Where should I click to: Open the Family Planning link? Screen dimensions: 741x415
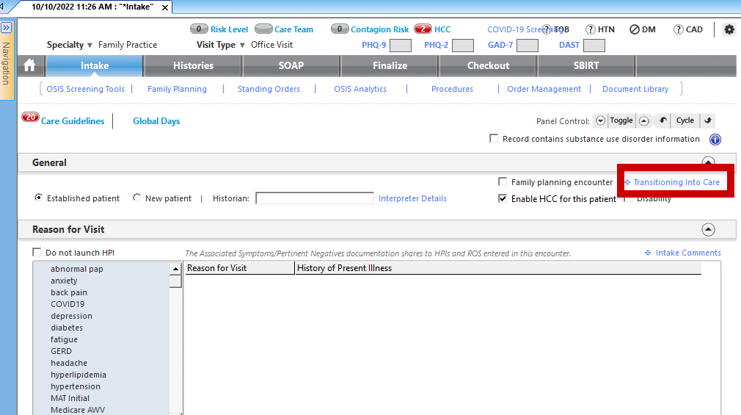tap(177, 89)
